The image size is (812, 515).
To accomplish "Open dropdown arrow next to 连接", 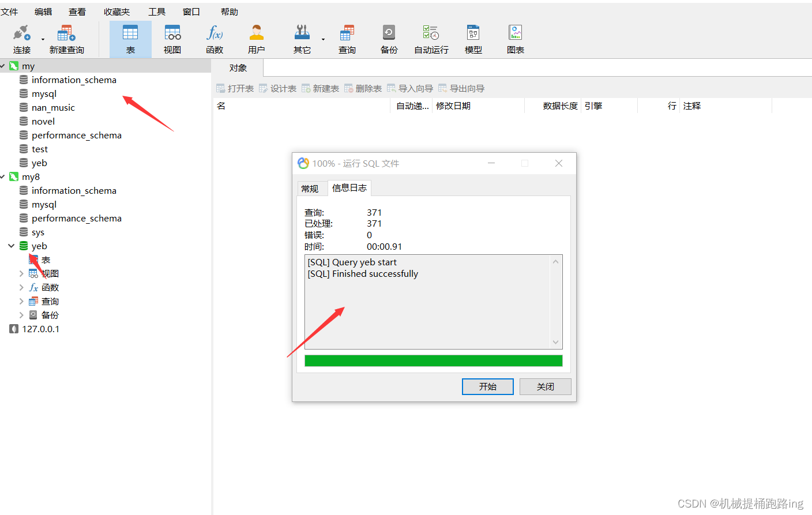I will tap(43, 39).
